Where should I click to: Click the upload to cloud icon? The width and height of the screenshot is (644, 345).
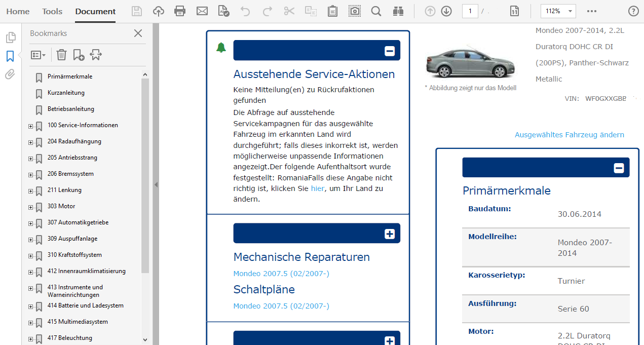(x=159, y=11)
